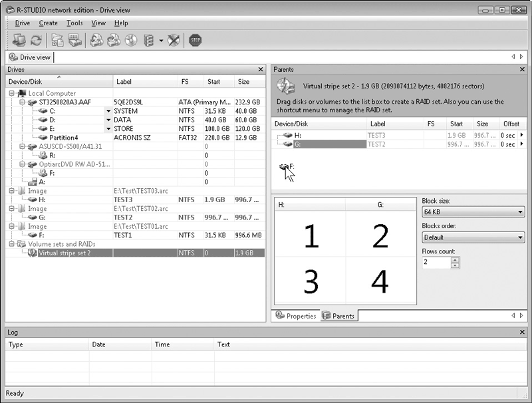Open the Tools menu
The height and width of the screenshot is (403, 532).
click(x=74, y=23)
